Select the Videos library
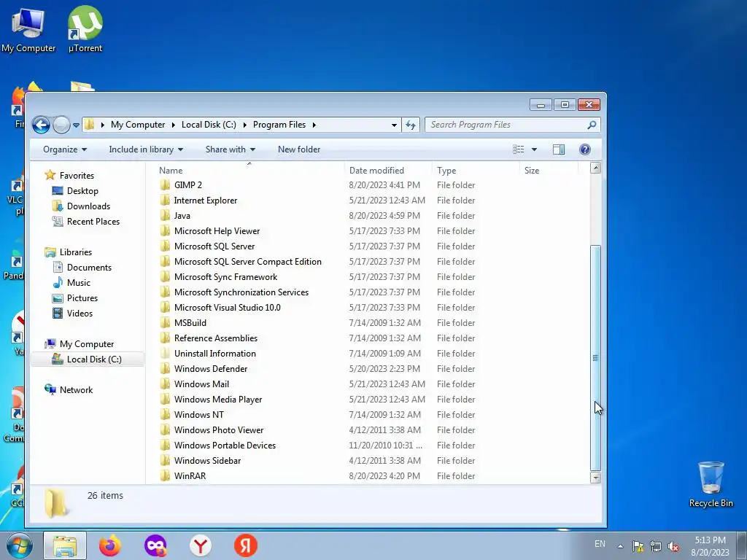747x560 pixels. (x=80, y=314)
